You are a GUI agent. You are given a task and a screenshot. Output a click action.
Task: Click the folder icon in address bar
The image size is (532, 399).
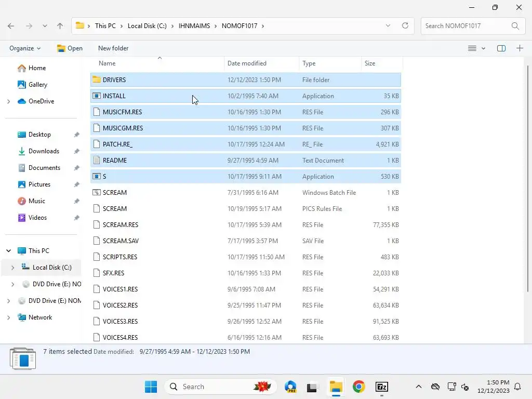coord(79,25)
